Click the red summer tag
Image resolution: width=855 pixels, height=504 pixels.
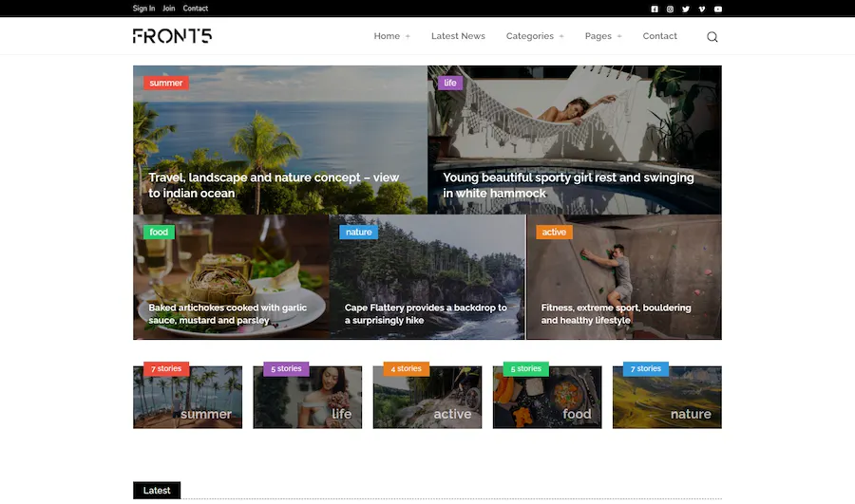pos(166,83)
